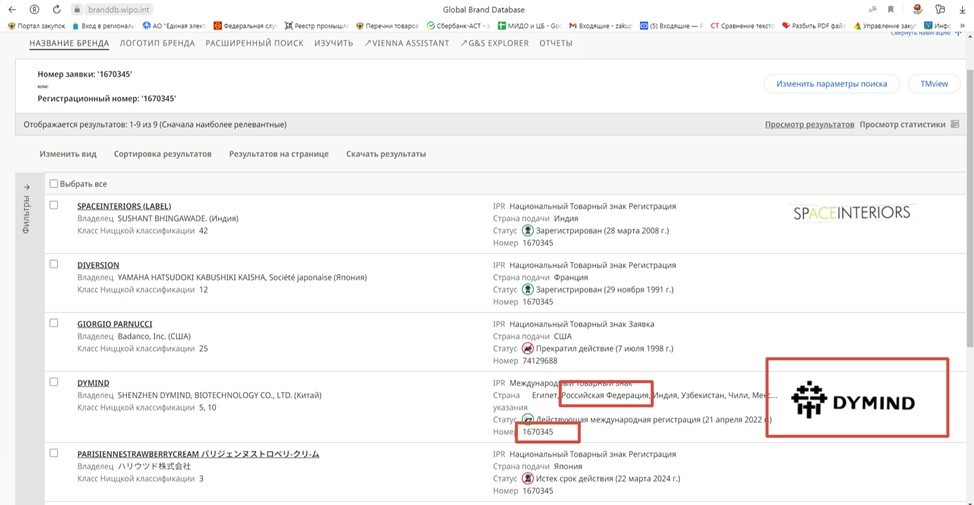The width and height of the screenshot is (974, 505).
Task: Click the expired status icon for PARISIENNESTRAWBERRYCREAM
Action: tap(527, 478)
